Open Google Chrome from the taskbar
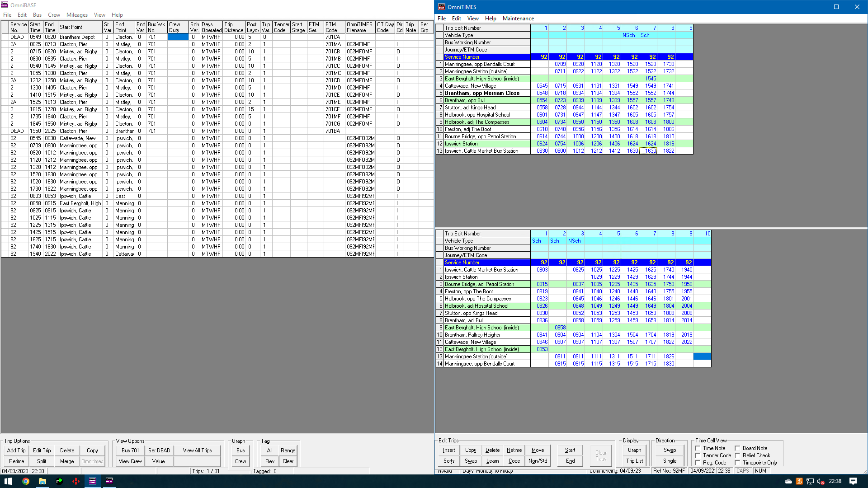 coord(26,481)
